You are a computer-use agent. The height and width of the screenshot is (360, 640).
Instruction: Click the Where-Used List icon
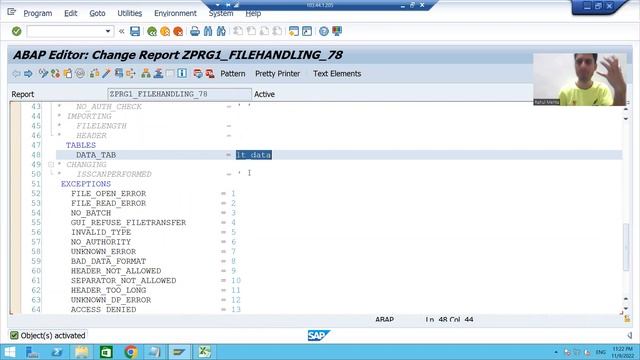[x=131, y=73]
